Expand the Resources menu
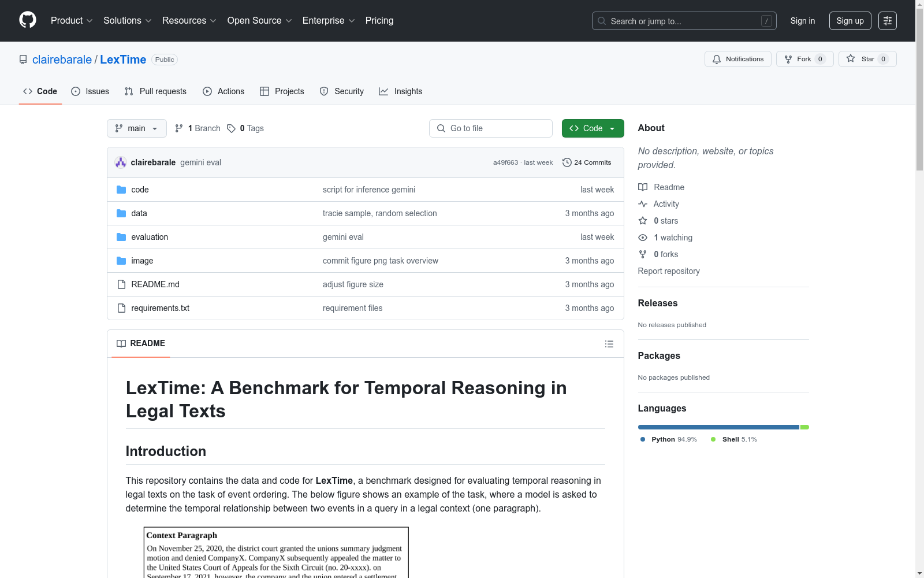This screenshot has height=578, width=924. click(189, 20)
